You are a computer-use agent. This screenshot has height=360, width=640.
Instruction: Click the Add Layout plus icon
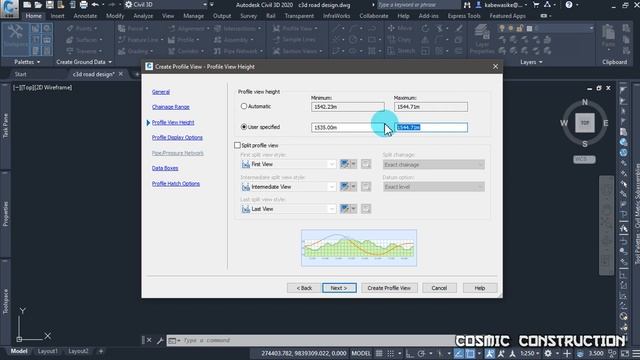click(x=101, y=351)
